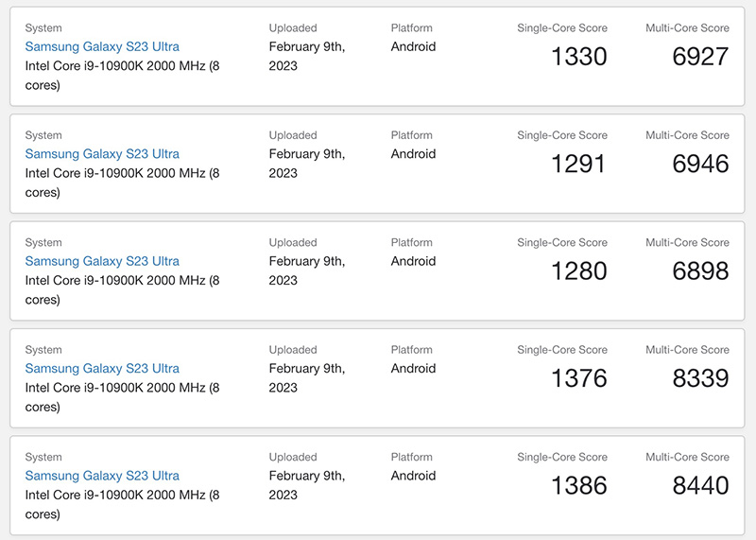Click the multi-core score 8339
This screenshot has height=540, width=756.
coord(700,378)
